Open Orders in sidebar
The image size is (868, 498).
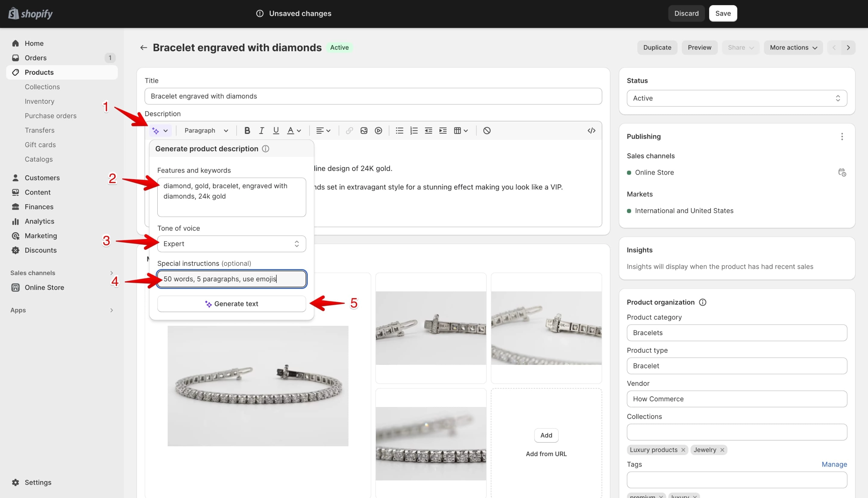62,58
